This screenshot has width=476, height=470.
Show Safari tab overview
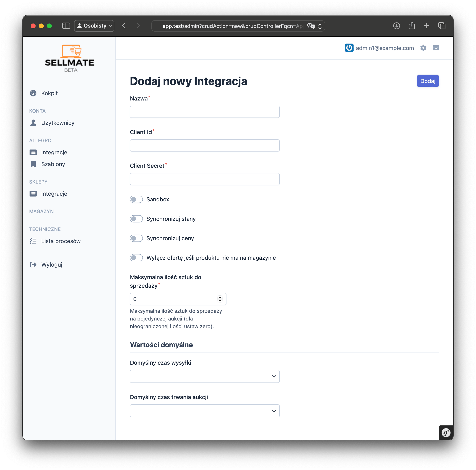[x=442, y=26]
